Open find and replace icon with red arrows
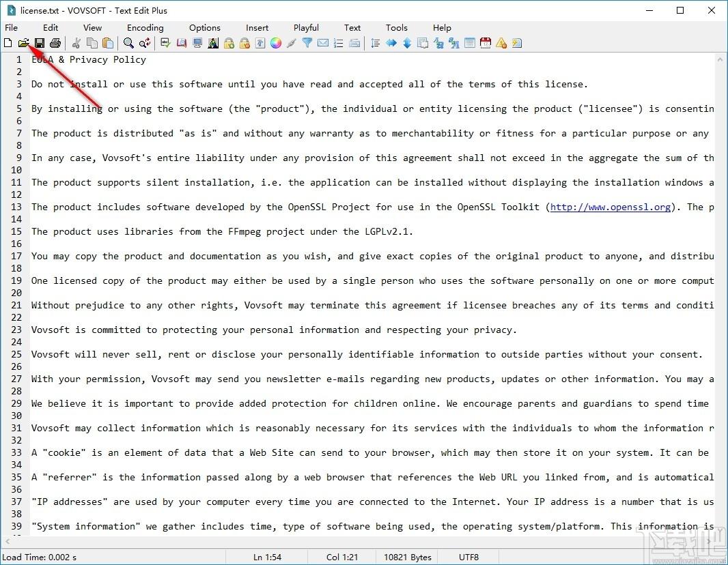Screen dimensions: 728x565 pyautogui.click(x=144, y=43)
